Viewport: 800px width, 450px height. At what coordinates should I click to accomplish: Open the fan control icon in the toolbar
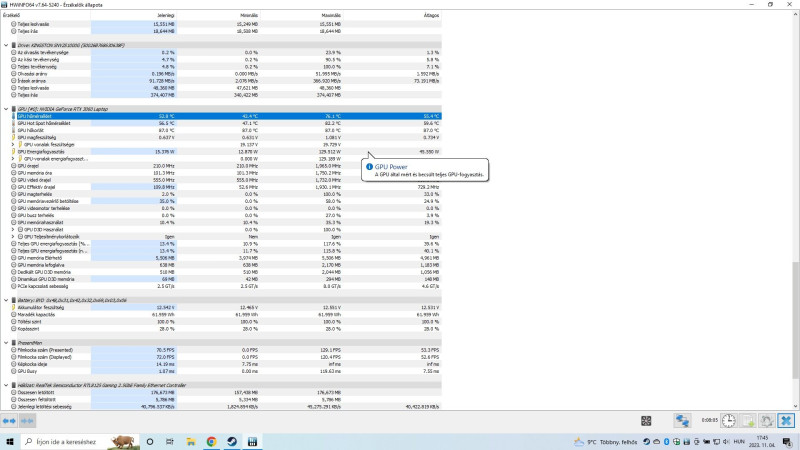pyautogui.click(x=646, y=421)
